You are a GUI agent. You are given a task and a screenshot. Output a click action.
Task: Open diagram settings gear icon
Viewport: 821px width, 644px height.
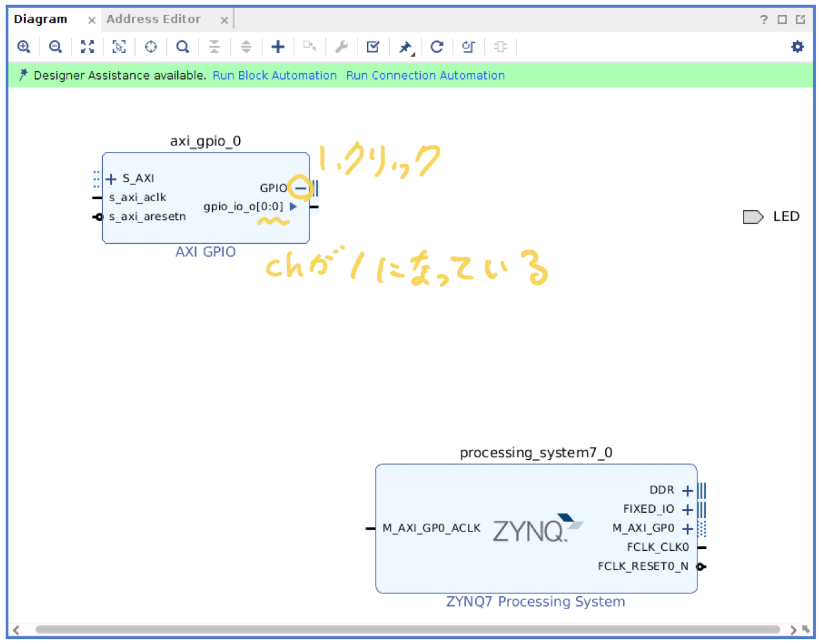click(798, 47)
